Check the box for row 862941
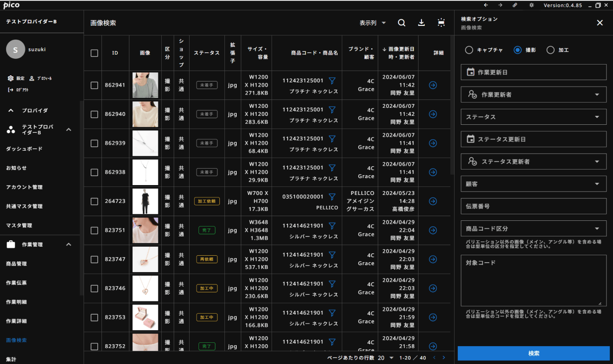 click(x=94, y=85)
